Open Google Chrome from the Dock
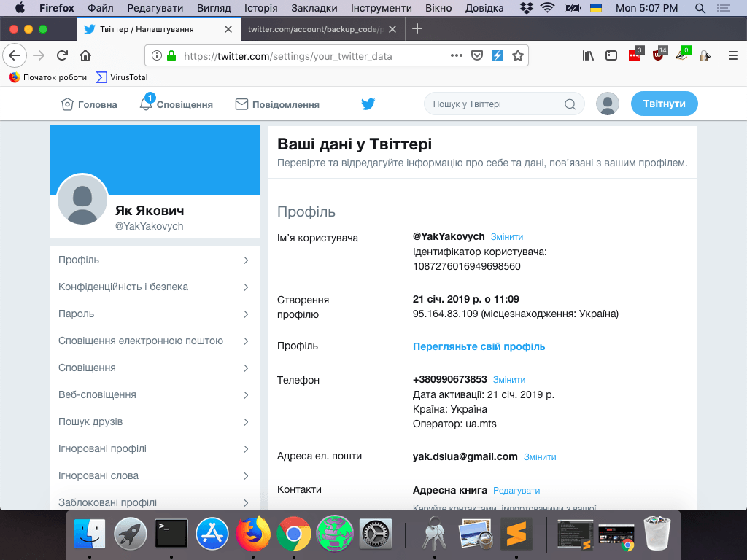747x560 pixels. 294,533
